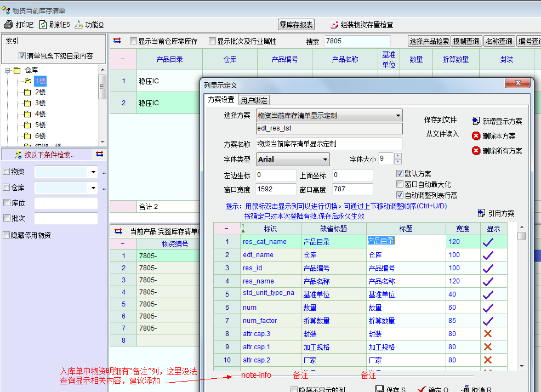Click 新增显示方案 add scheme icon
The height and width of the screenshot is (392, 541).
tap(475, 121)
